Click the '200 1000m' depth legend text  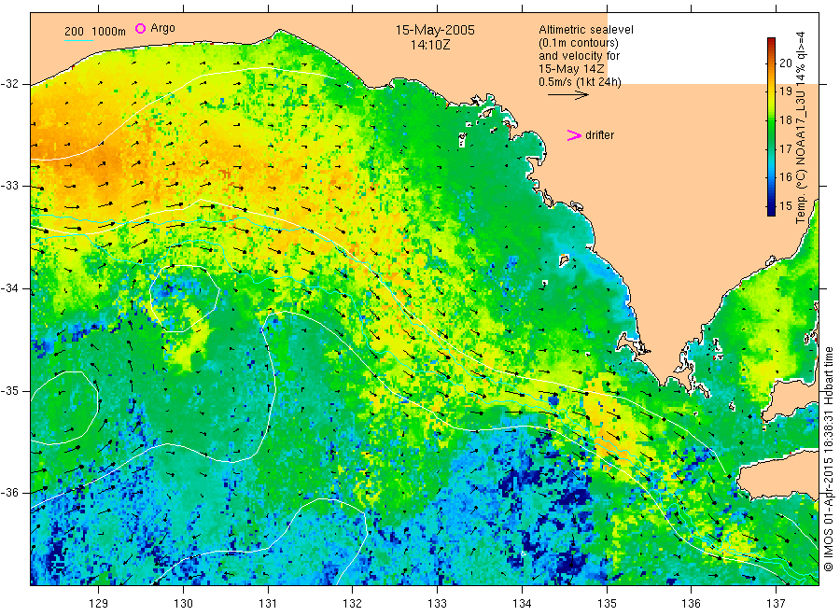coord(95,32)
